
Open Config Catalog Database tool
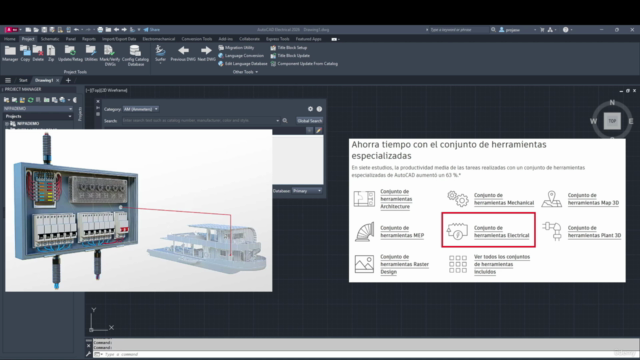135,56
